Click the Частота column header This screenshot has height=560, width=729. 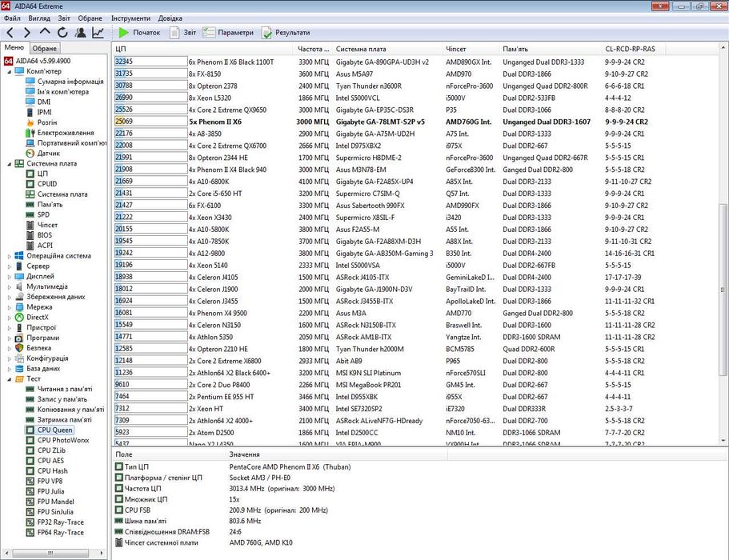[x=312, y=49]
